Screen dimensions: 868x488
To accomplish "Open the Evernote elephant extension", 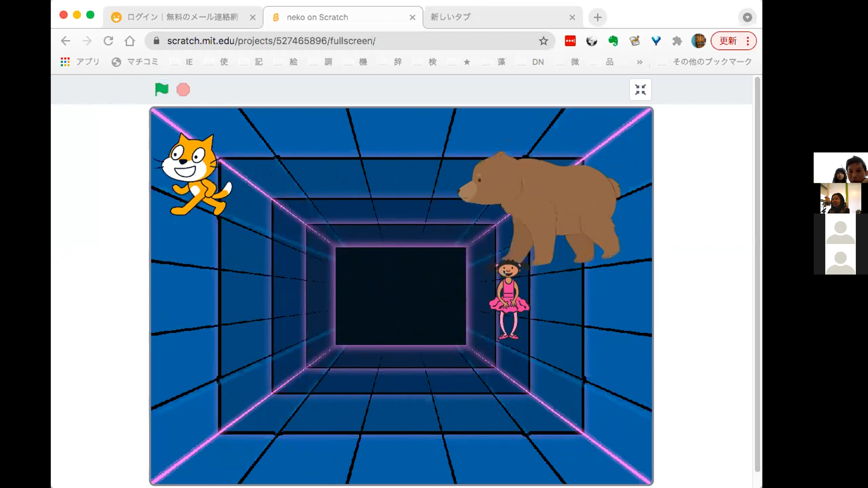I will click(613, 41).
